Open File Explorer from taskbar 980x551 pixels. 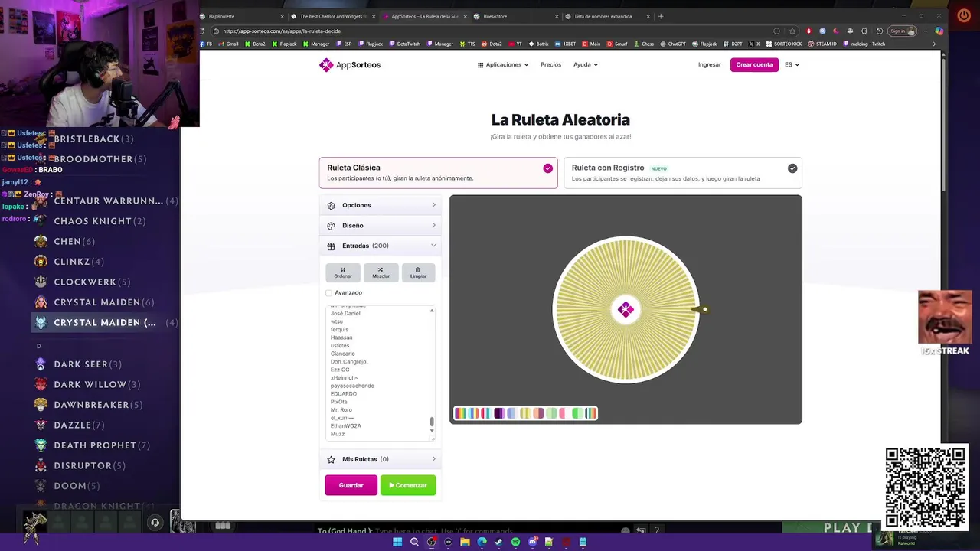tap(465, 542)
